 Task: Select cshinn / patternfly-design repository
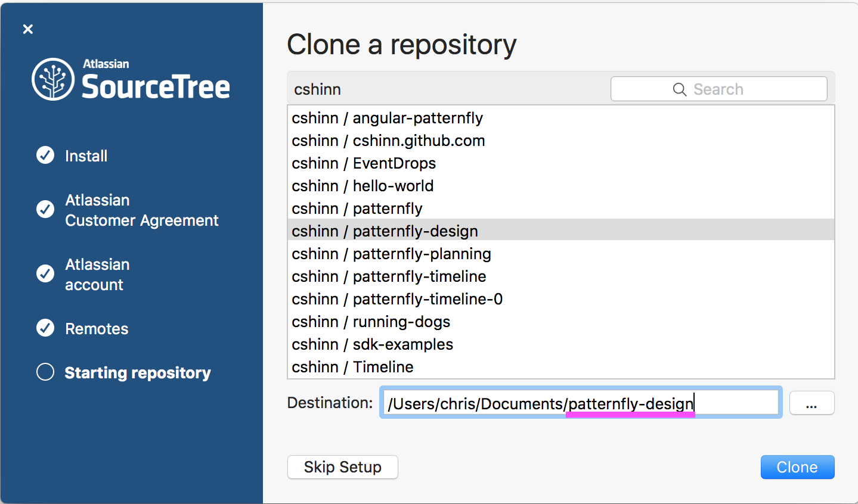pyautogui.click(x=385, y=231)
